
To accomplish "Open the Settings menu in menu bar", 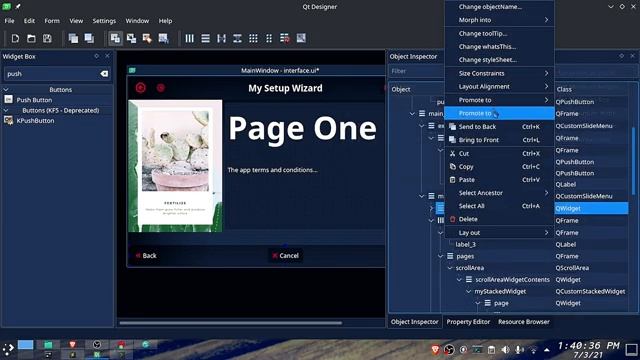I will point(104,21).
